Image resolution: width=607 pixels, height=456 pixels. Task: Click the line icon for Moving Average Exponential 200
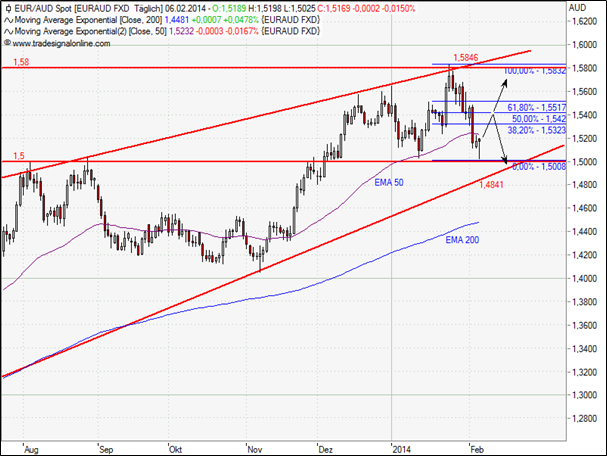(8, 19)
